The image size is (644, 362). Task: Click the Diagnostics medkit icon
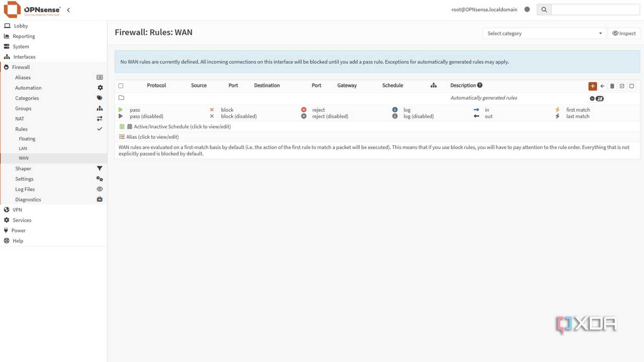tap(100, 199)
